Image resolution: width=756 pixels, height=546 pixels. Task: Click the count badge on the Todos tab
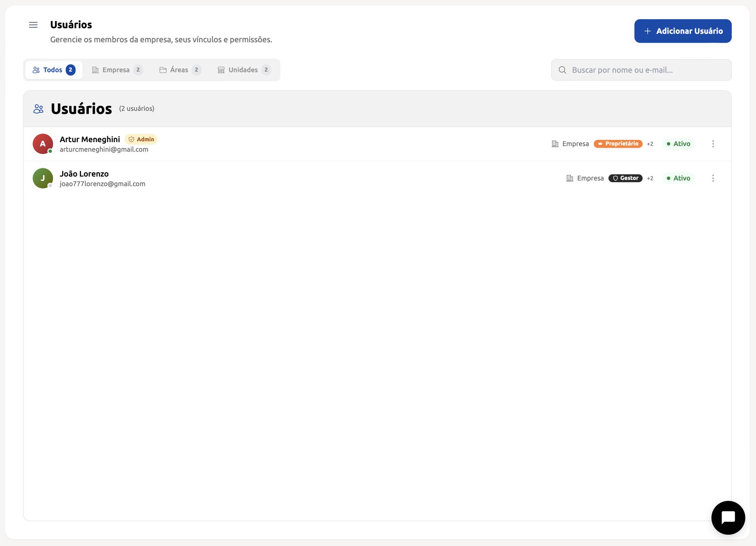click(x=70, y=70)
